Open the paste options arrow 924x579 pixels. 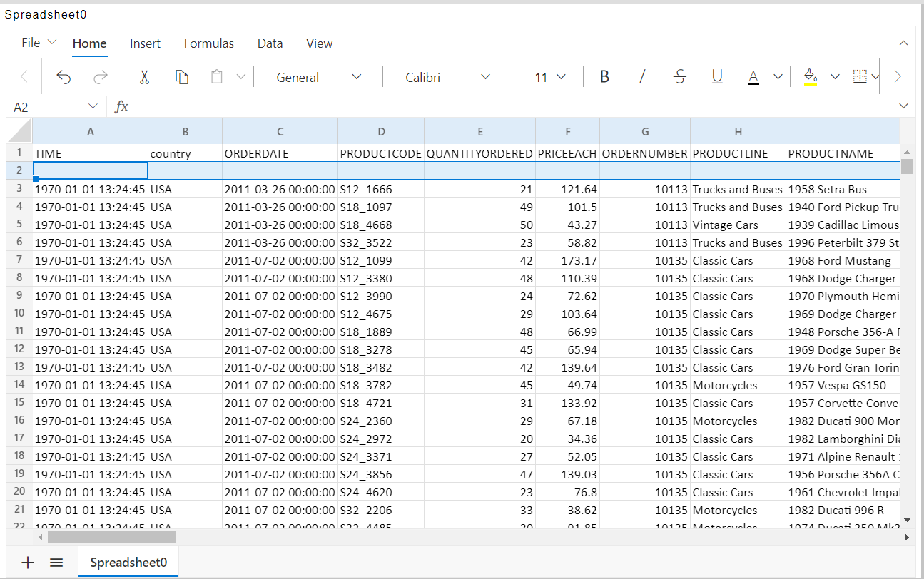click(241, 77)
